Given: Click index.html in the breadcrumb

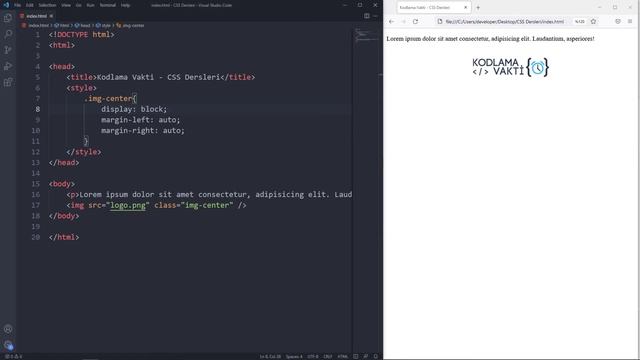Looking at the screenshot, I should click(x=38, y=25).
